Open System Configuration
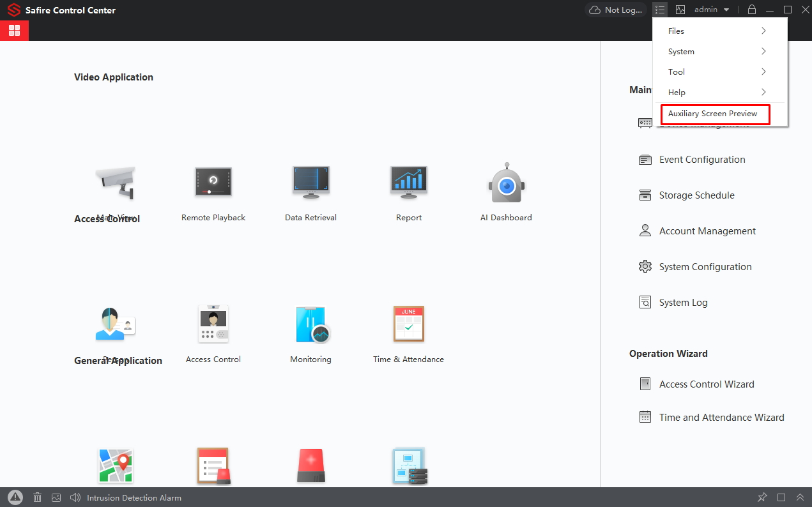Screen dimensions: 812x507 [x=695, y=267]
